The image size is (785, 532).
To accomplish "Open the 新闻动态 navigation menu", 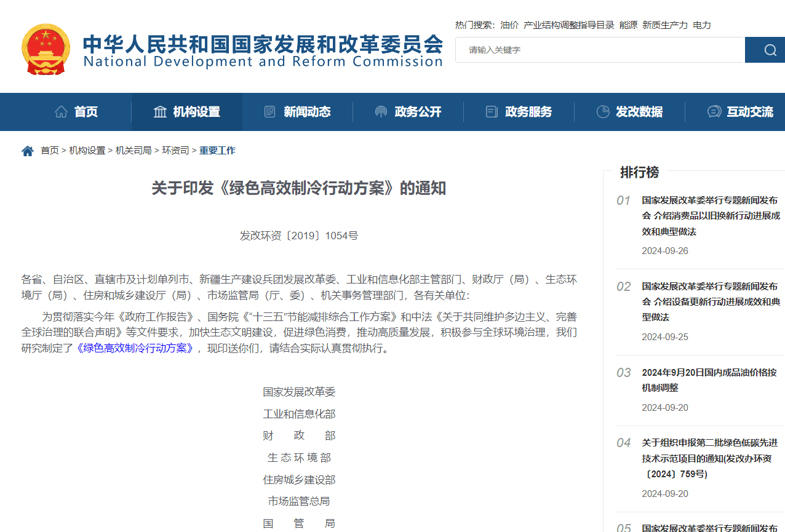I will coord(307,112).
